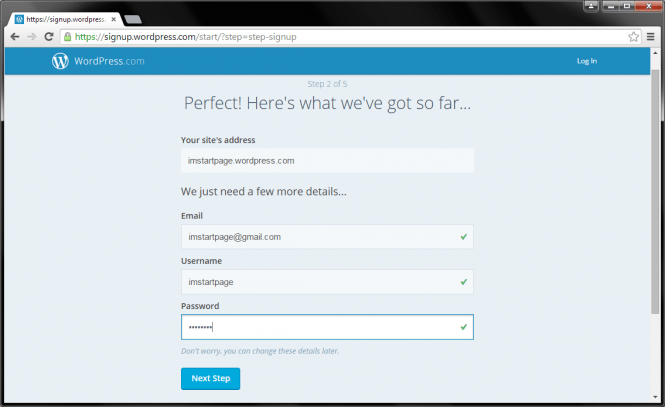Click the green padlock security icon
The height and width of the screenshot is (407, 665).
pos(67,37)
